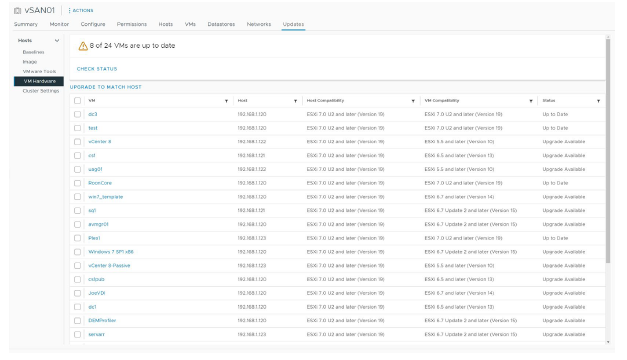This screenshot has width=627, height=360.
Task: Open the VMs tab
Action: coord(190,24)
